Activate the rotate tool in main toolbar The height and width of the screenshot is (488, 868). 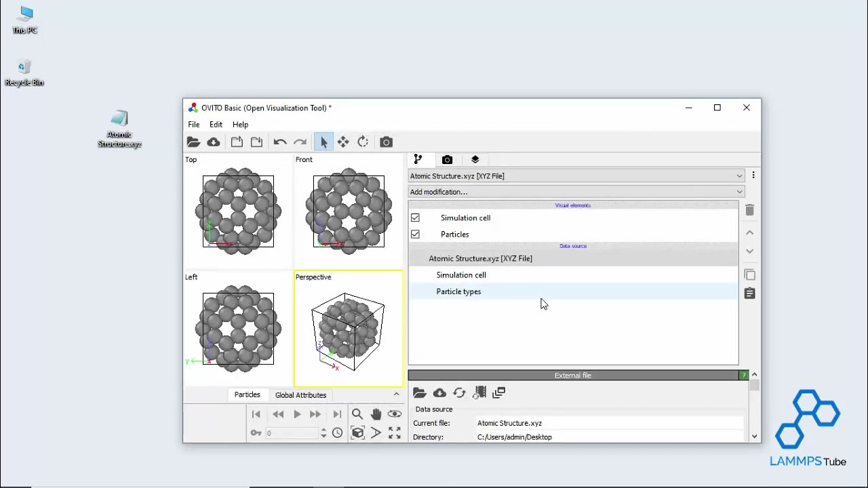pos(363,142)
